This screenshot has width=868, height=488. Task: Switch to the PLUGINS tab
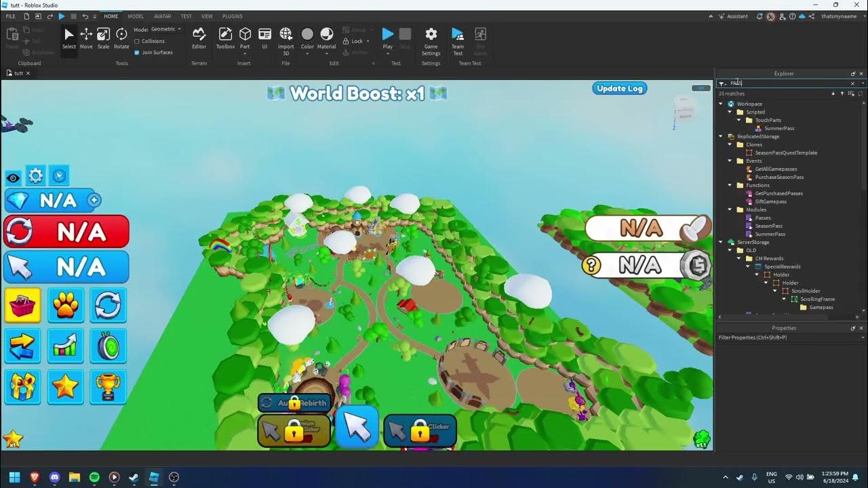(233, 16)
